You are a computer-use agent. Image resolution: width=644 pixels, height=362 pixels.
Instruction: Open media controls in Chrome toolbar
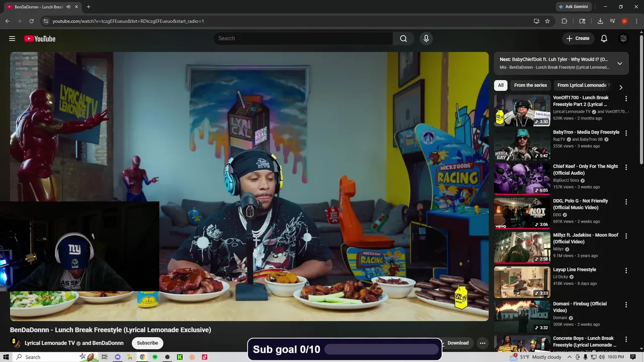tap(612, 21)
